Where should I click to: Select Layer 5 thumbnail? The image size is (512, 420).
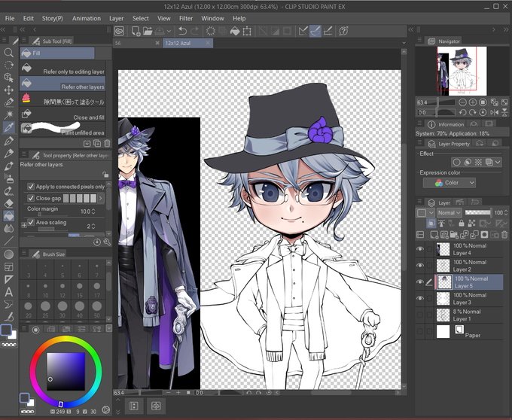(x=444, y=282)
